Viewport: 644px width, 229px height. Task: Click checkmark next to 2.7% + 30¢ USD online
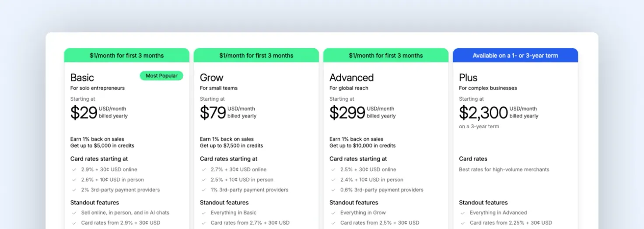pyautogui.click(x=203, y=169)
